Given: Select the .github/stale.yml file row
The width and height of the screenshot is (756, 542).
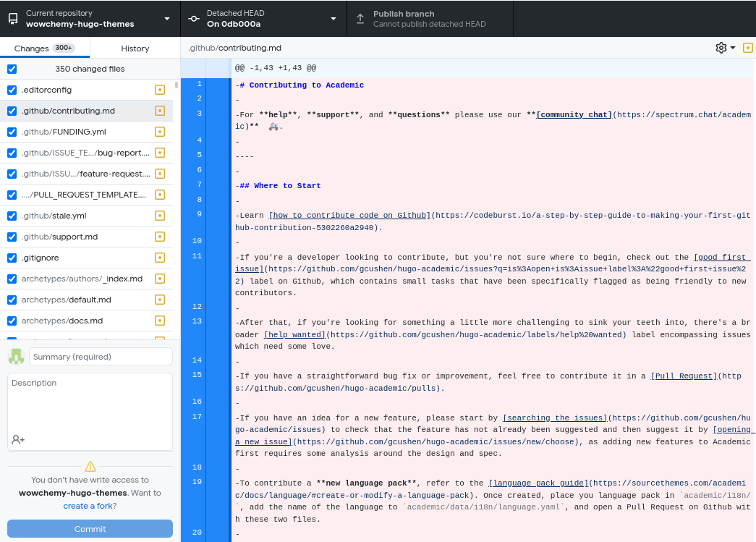Looking at the screenshot, I should coord(86,216).
